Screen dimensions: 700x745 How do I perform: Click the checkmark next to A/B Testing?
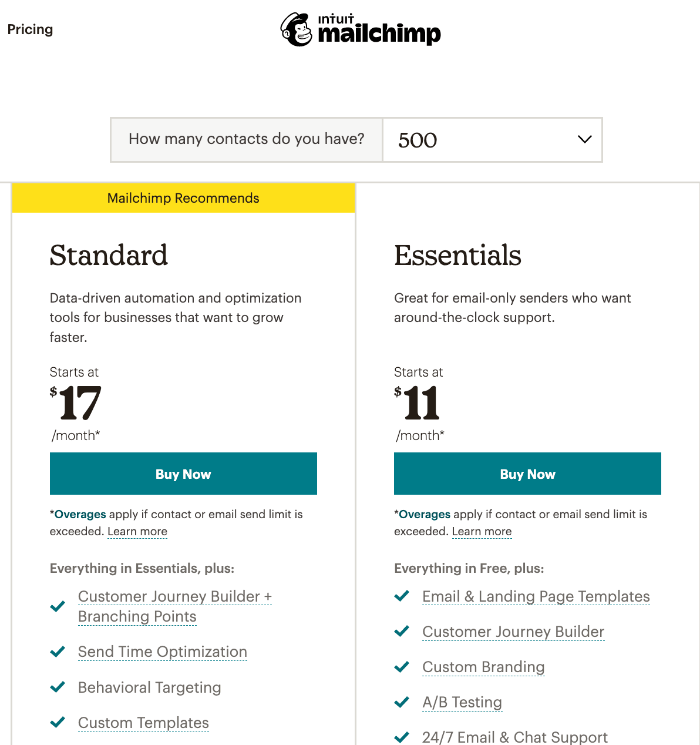tap(402, 702)
